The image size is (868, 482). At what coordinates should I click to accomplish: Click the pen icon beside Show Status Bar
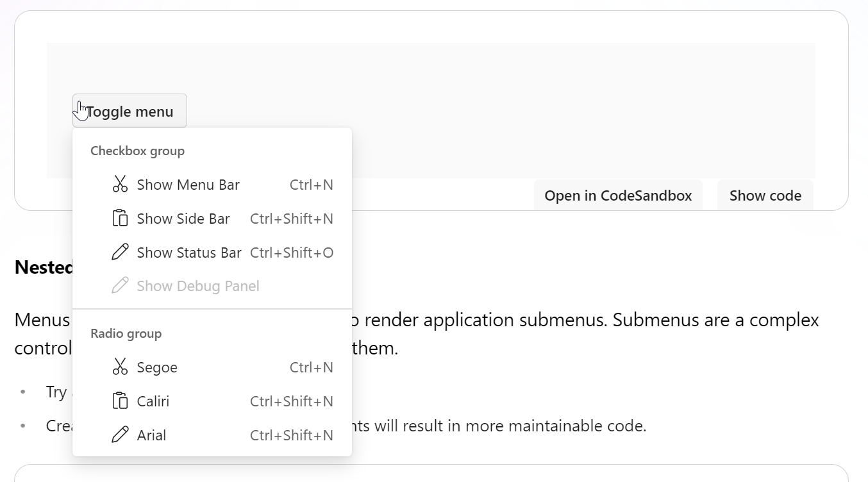[120, 252]
